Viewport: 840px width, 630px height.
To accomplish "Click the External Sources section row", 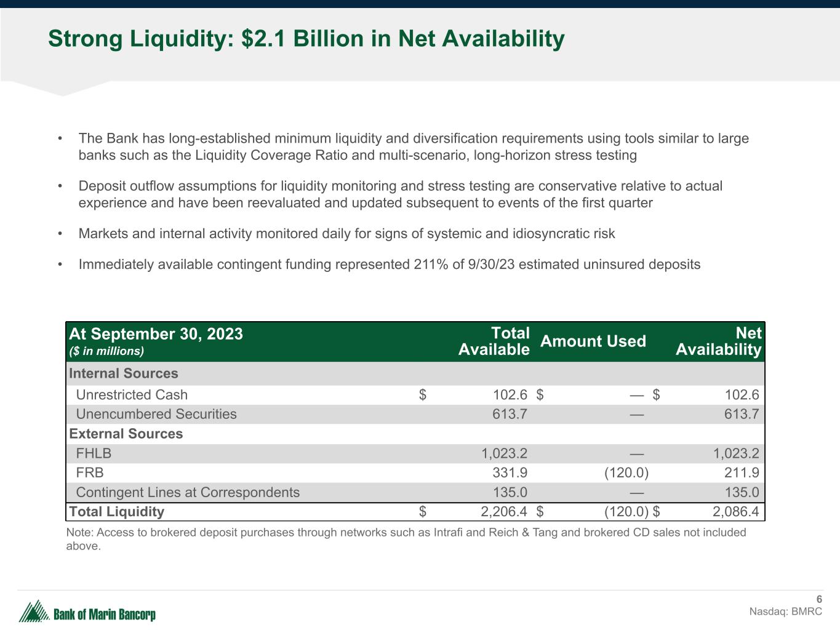I will click(126, 434).
